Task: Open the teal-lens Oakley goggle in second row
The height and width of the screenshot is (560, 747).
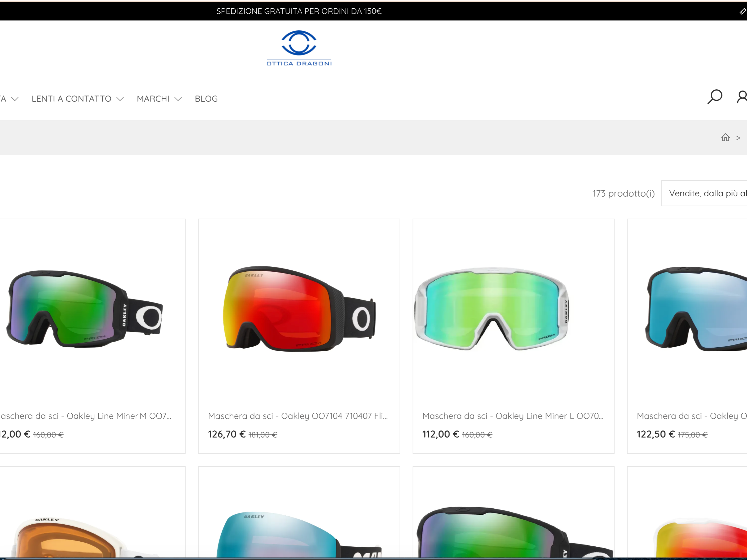Action: pos(299,534)
